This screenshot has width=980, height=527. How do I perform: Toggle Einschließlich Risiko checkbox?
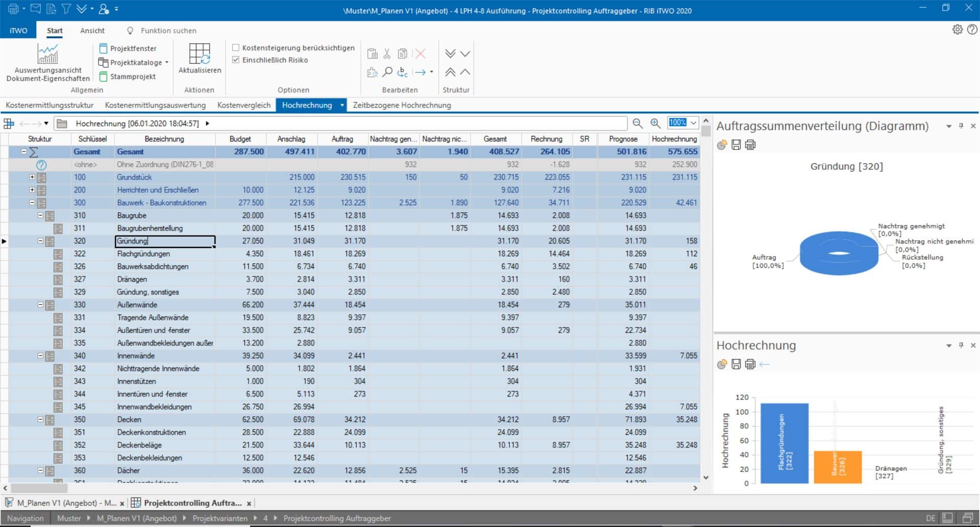pyautogui.click(x=236, y=60)
